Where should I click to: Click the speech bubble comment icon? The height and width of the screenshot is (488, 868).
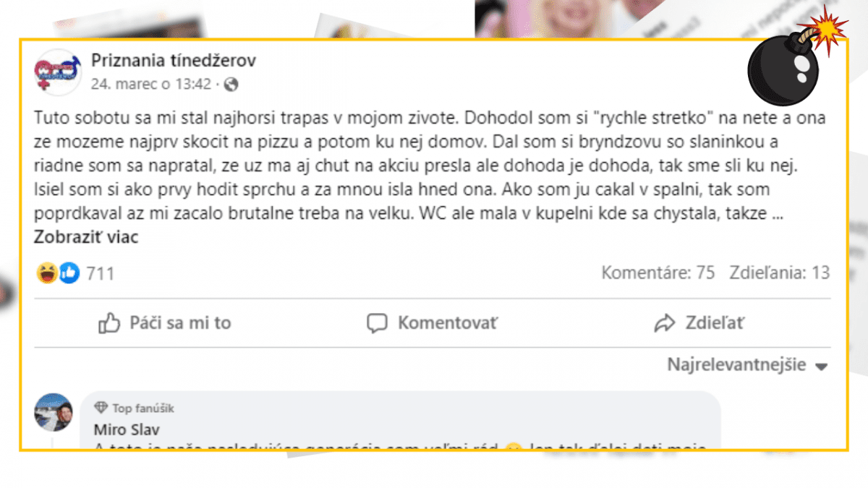point(377,323)
